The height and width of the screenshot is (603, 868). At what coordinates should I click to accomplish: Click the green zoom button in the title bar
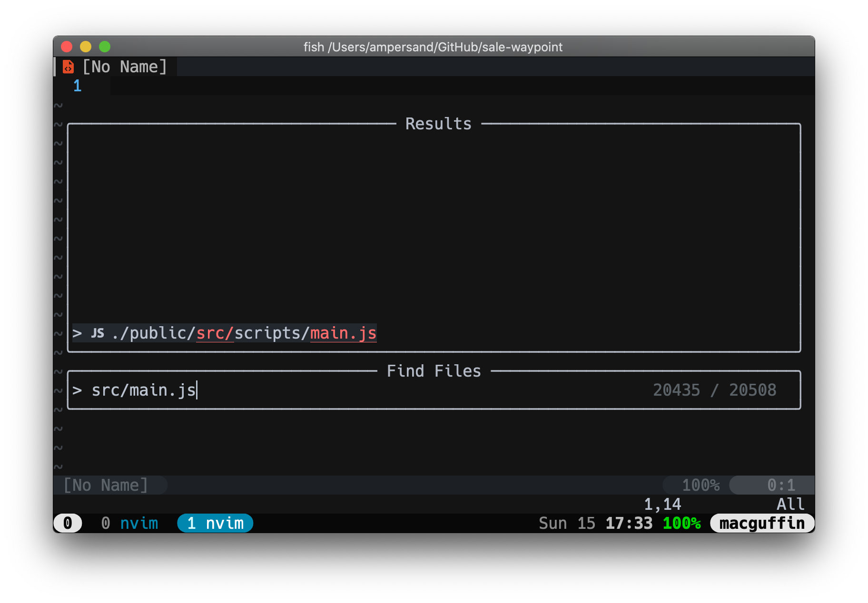(104, 47)
